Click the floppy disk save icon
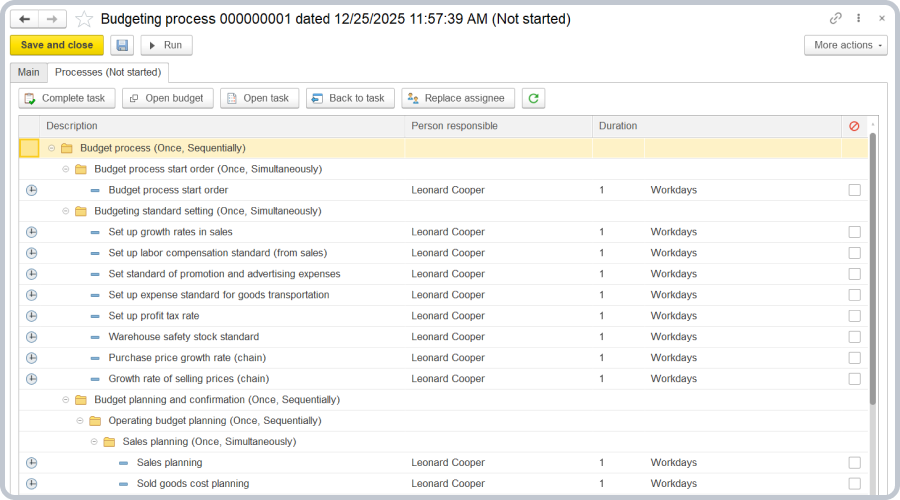Screen dimensions: 900x500 click(x=122, y=45)
